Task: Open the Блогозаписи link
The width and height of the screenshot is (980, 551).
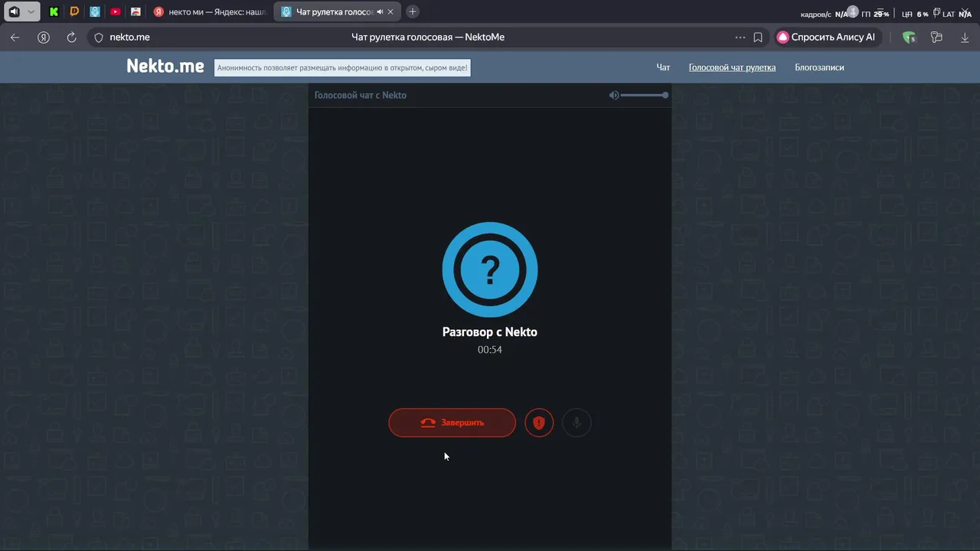Action: 819,67
